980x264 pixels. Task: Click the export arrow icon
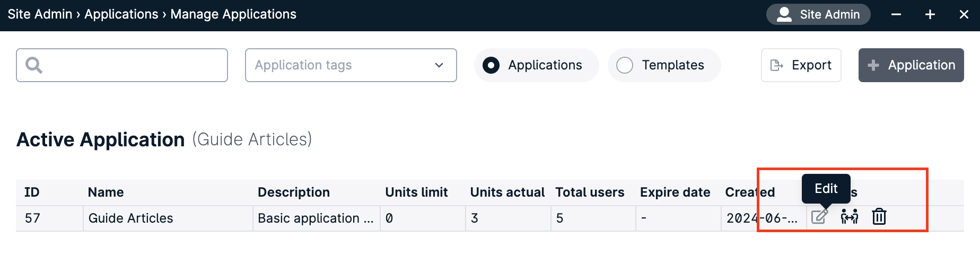click(x=777, y=65)
